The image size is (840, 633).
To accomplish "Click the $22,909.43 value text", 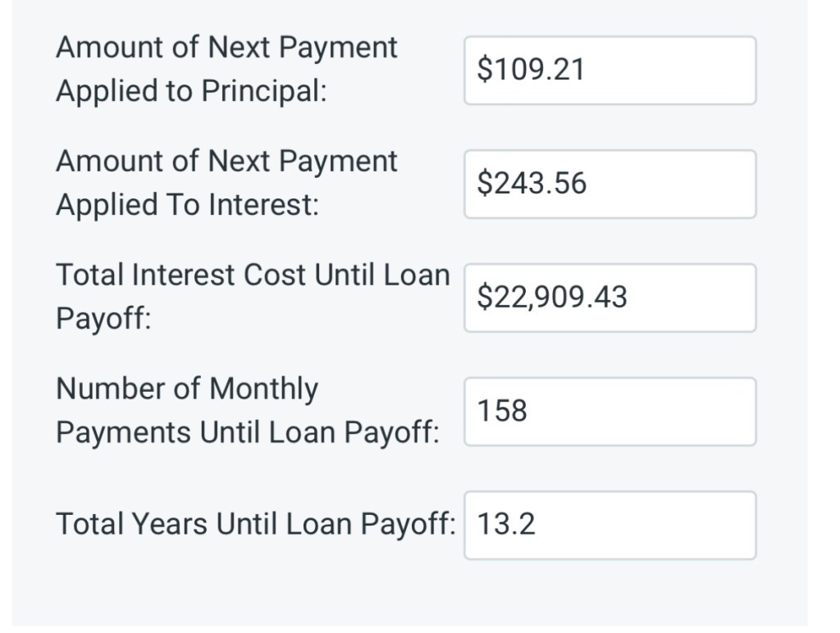I will tap(552, 298).
